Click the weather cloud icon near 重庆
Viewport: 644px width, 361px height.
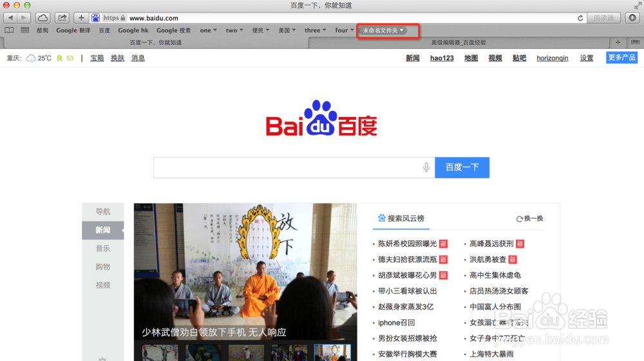tap(30, 59)
